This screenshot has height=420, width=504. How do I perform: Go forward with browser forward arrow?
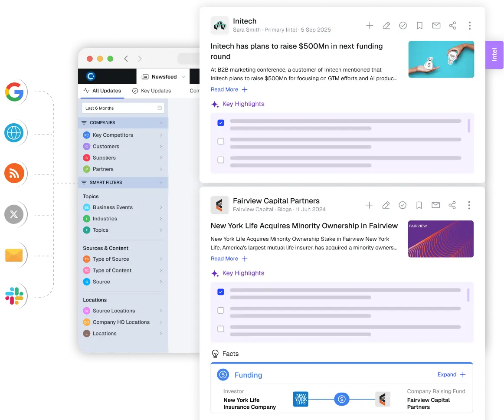click(x=140, y=59)
